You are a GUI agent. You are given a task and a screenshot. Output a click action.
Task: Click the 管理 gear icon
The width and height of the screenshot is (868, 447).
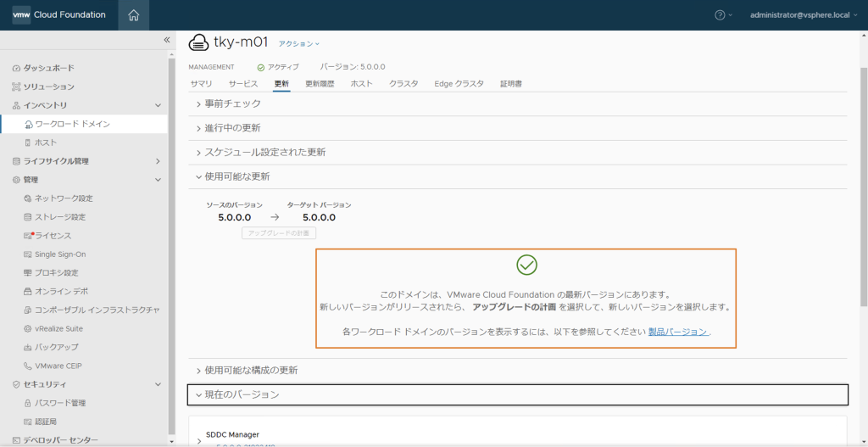tap(16, 180)
